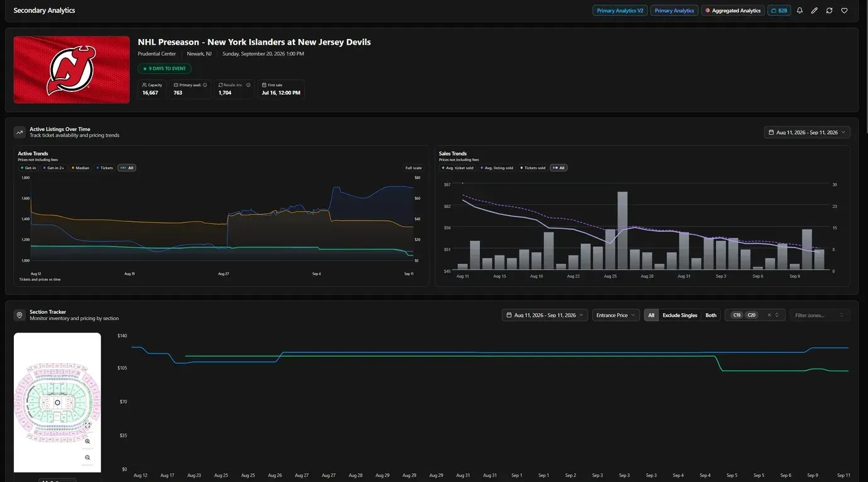Viewport: 868px width, 482px height.
Task: Select the Exclude Singles filter
Action: 680,315
